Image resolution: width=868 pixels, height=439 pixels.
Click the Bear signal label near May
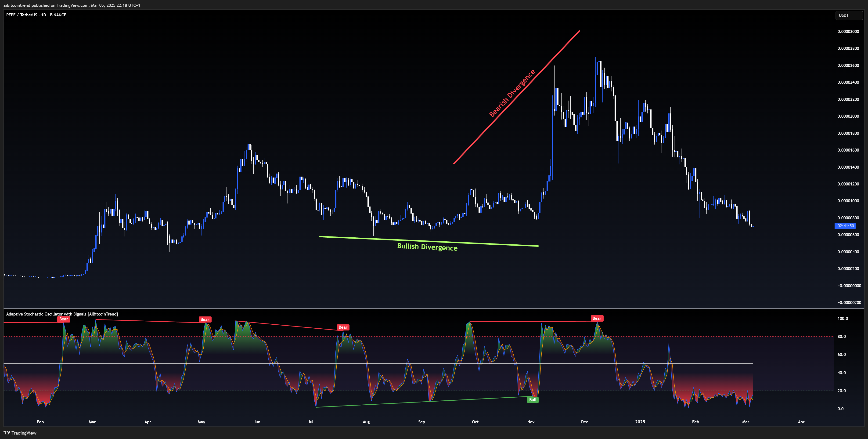[205, 319]
